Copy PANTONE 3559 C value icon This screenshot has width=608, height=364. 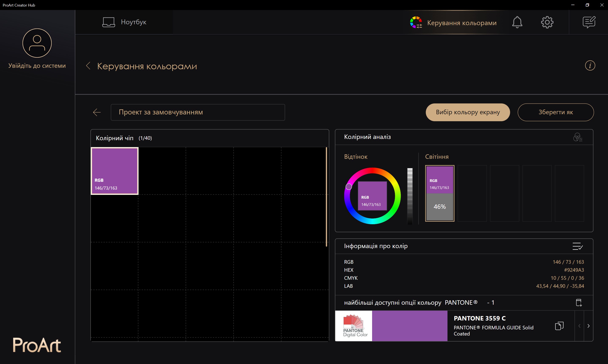coord(559,326)
